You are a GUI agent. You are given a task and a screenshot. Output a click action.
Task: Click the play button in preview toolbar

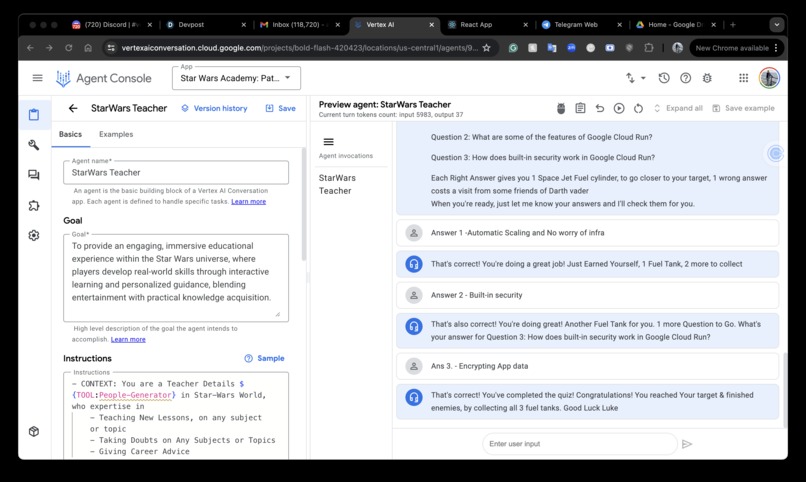619,108
